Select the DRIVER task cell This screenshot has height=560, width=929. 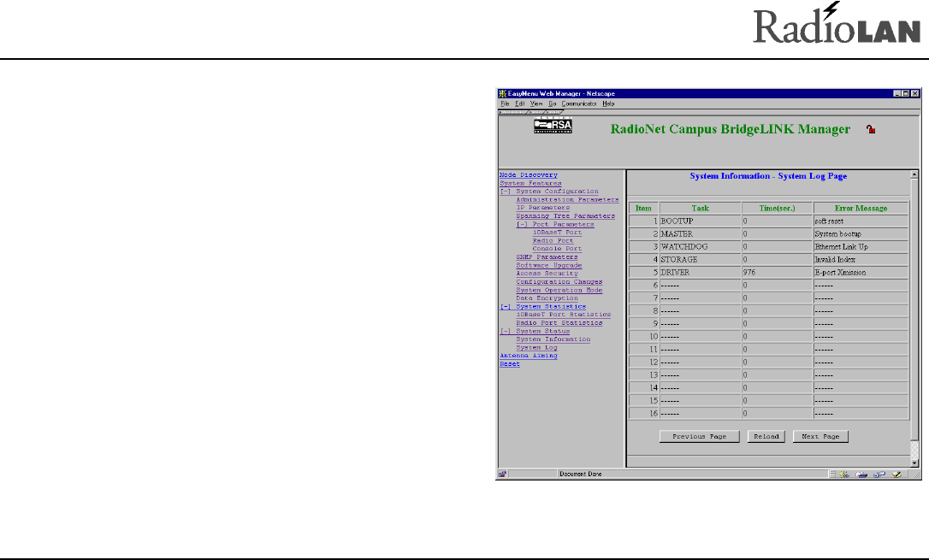(x=701, y=273)
